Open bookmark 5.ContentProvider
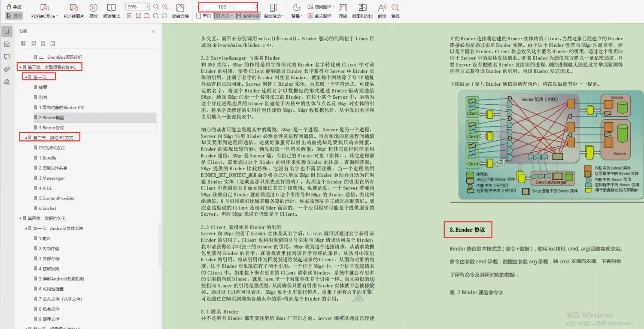 (54, 198)
